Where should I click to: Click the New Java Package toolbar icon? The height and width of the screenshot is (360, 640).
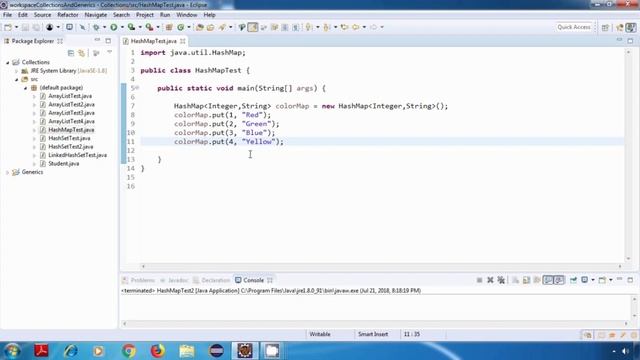[169, 27]
